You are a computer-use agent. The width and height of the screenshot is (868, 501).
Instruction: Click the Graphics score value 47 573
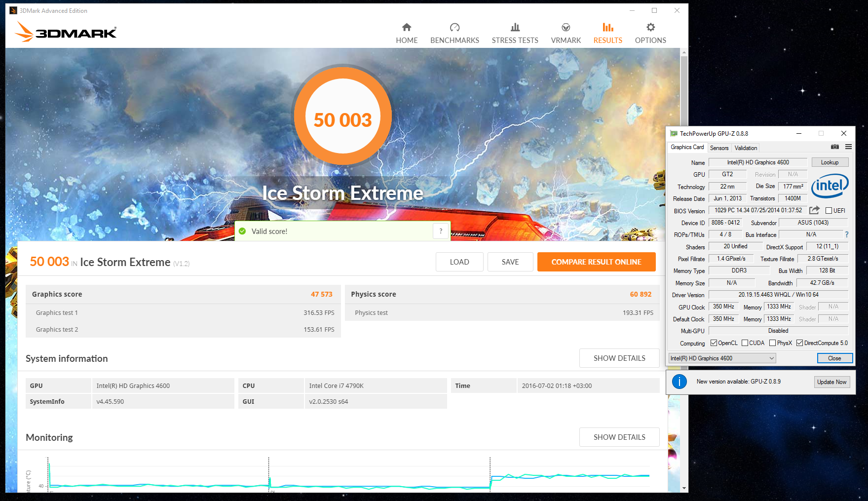321,294
